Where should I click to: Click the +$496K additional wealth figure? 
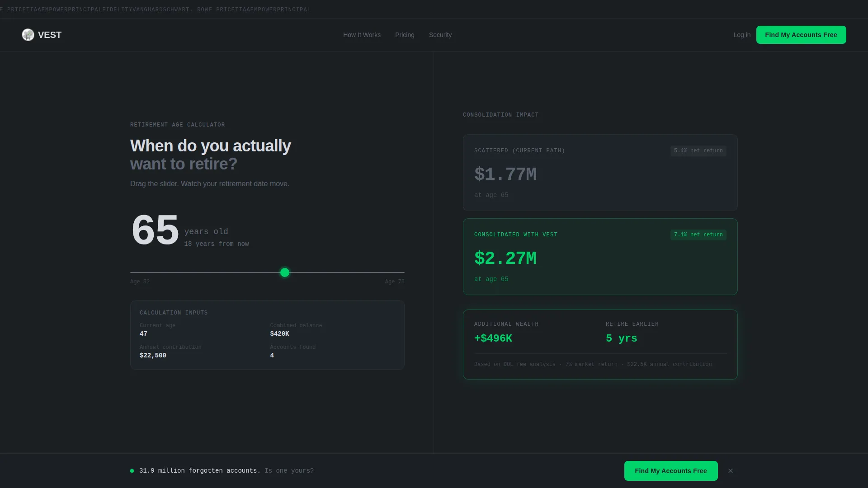click(x=493, y=338)
